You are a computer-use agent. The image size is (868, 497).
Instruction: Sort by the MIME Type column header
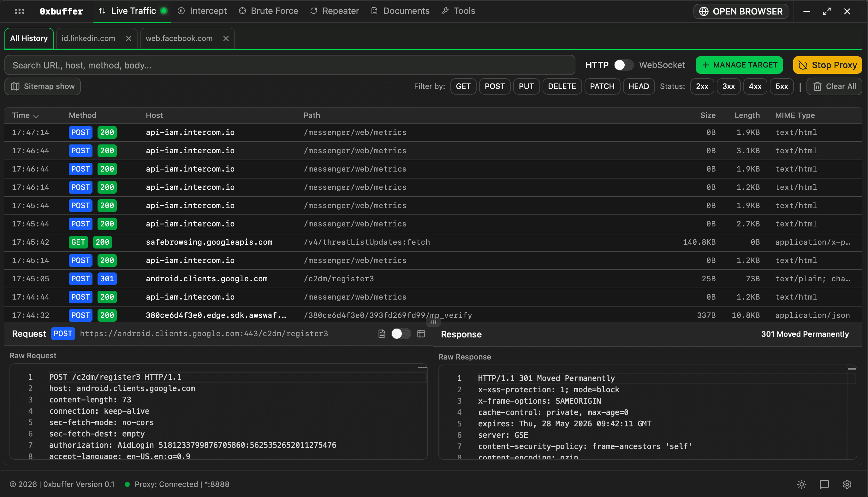(x=795, y=116)
